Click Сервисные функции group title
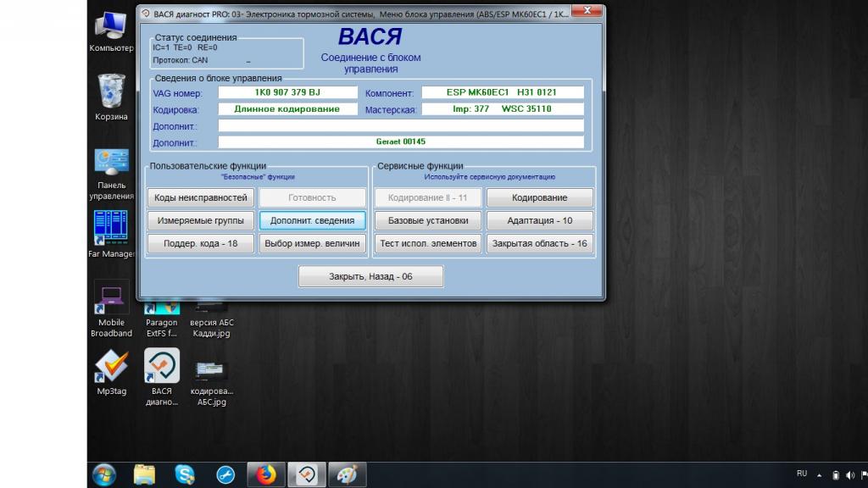868x488 pixels. (x=420, y=166)
